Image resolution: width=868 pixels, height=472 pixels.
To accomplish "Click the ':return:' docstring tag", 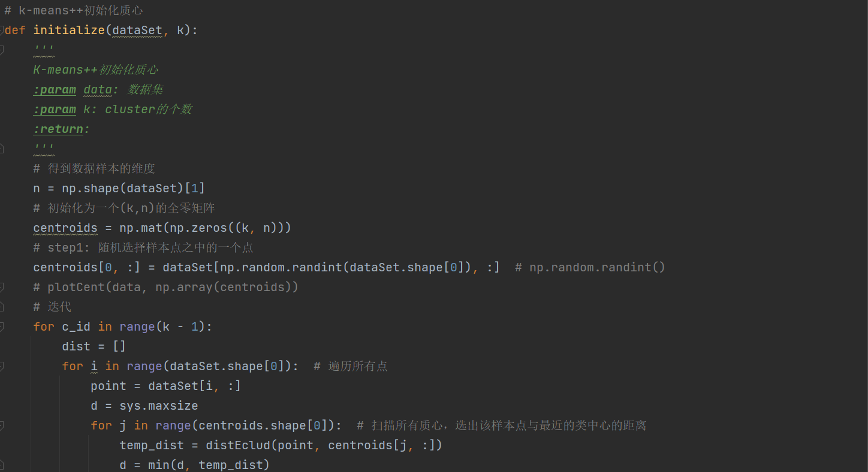I will pos(60,129).
